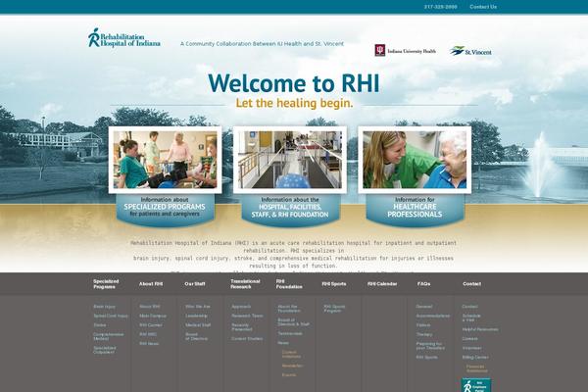Open the RHI Sports Program link
This screenshot has height=392, width=588.
[334, 309]
